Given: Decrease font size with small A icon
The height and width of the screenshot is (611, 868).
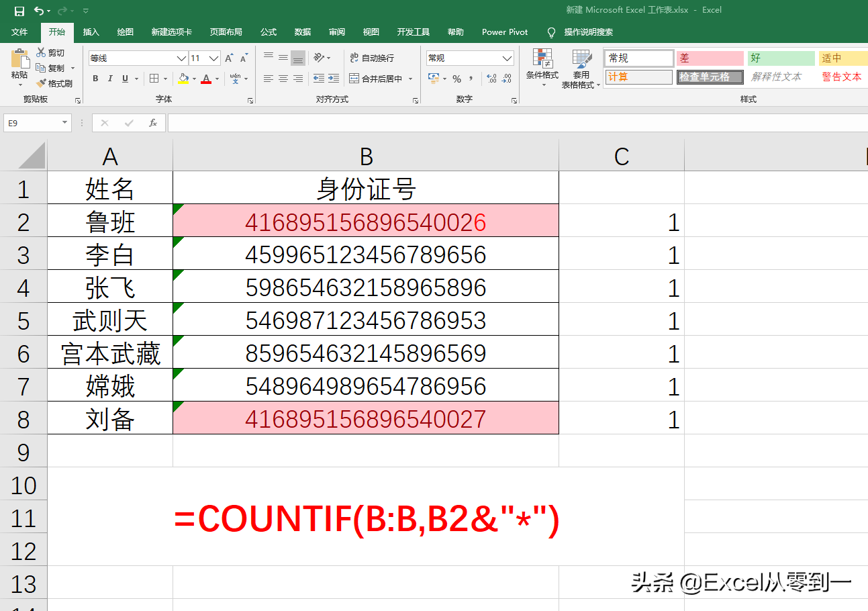Looking at the screenshot, I should pos(244,58).
